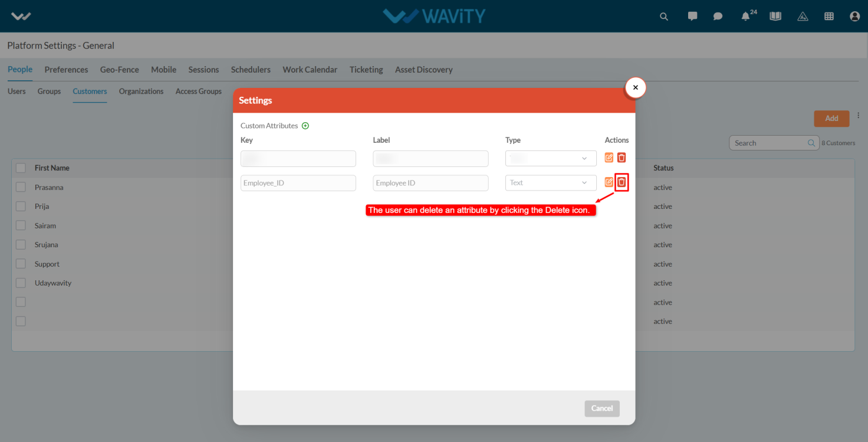
Task: Open the search magnifier in top bar
Action: click(x=664, y=17)
